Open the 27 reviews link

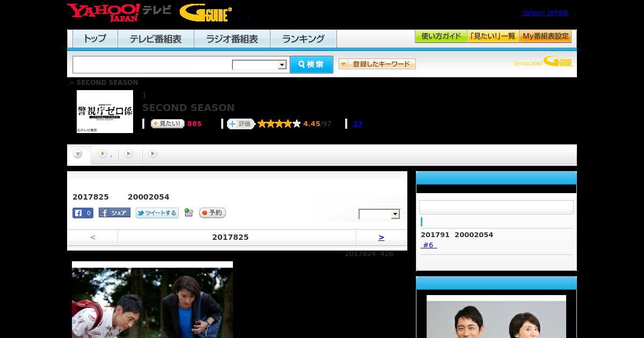pos(358,124)
